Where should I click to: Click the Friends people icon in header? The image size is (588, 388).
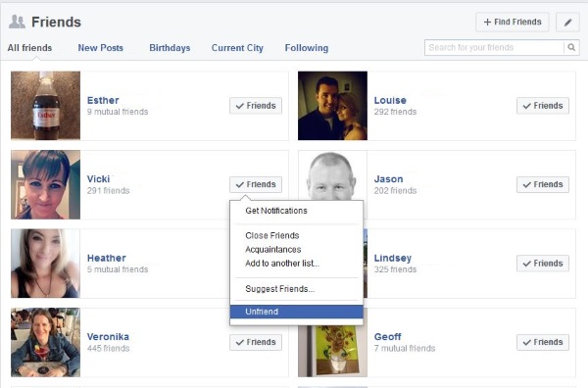[x=17, y=22]
